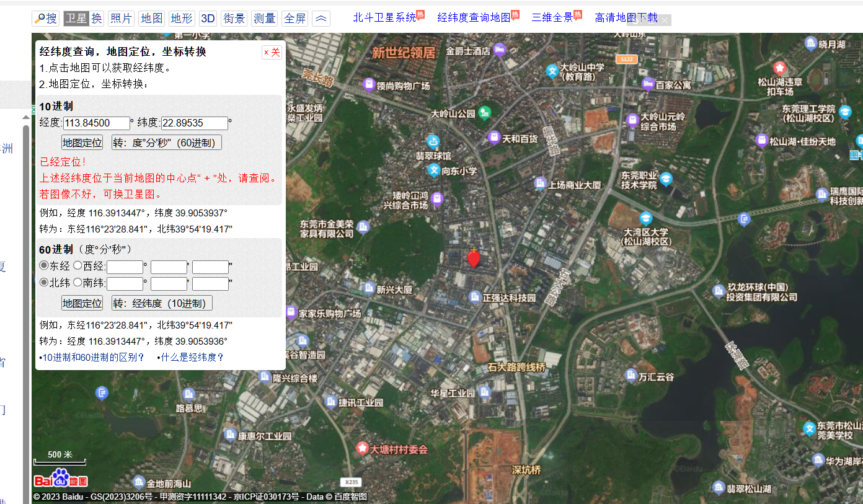Click the latitude degrees field in 60进制
Screen dimensions: 863x504
coord(125,284)
